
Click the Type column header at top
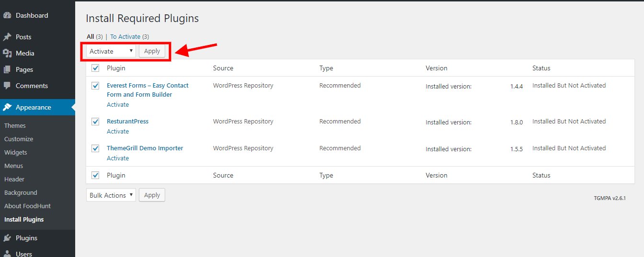(326, 68)
